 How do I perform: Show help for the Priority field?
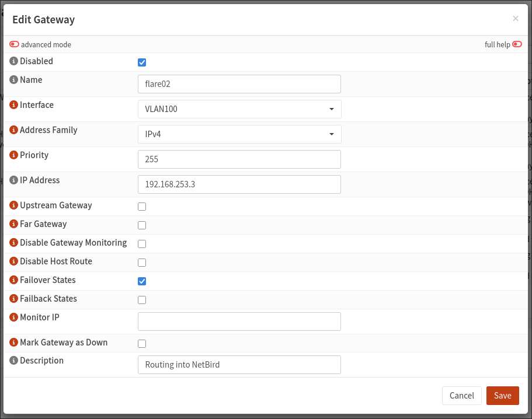(14, 156)
